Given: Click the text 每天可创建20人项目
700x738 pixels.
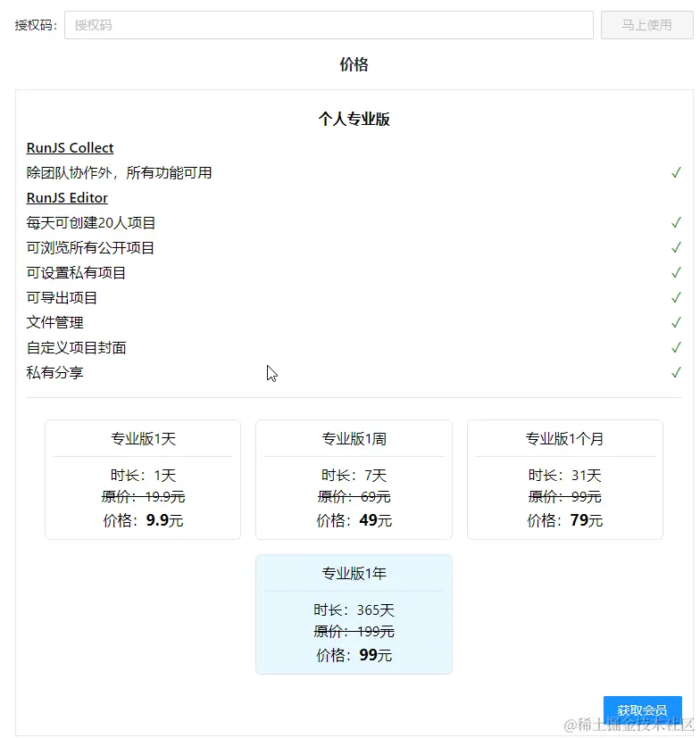Looking at the screenshot, I should coord(91,222).
